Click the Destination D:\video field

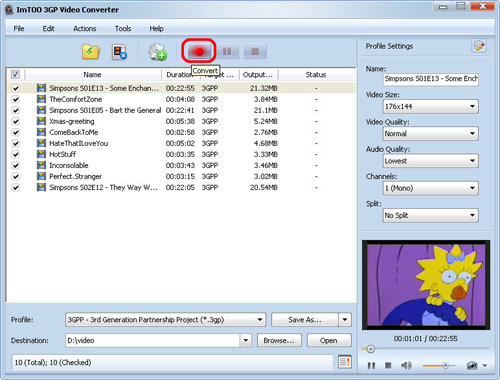[x=153, y=340]
